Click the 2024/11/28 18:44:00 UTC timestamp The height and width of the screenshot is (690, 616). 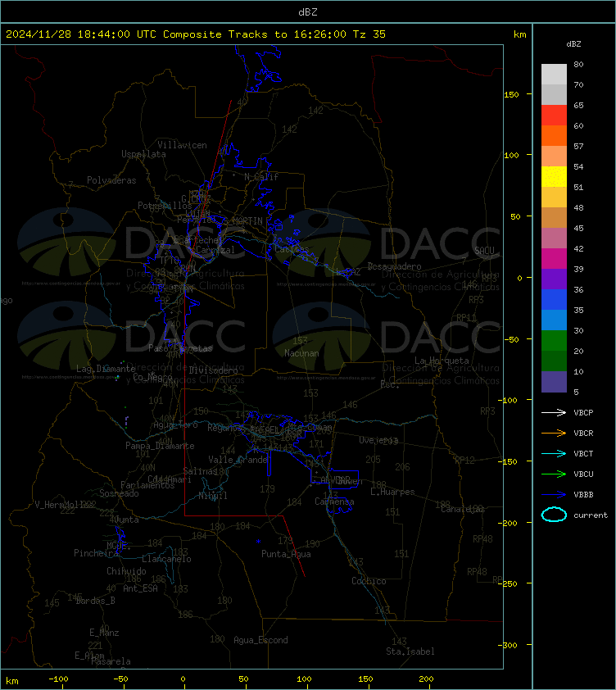[x=80, y=34]
